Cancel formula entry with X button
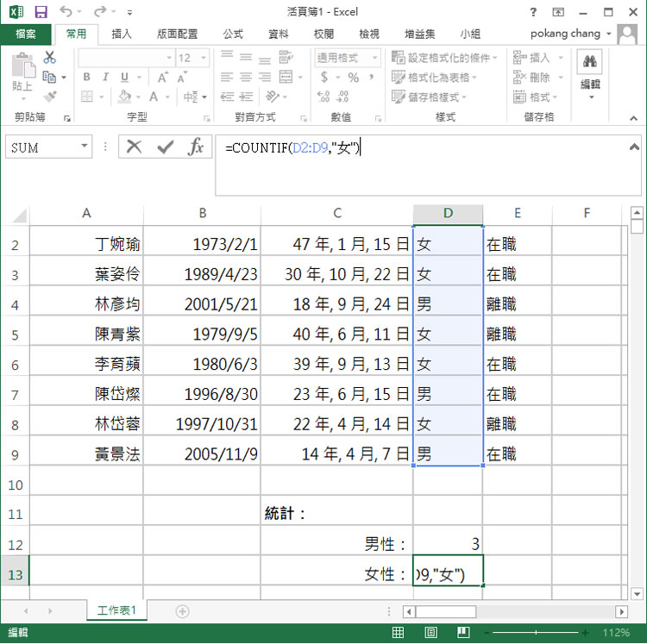 (x=134, y=147)
